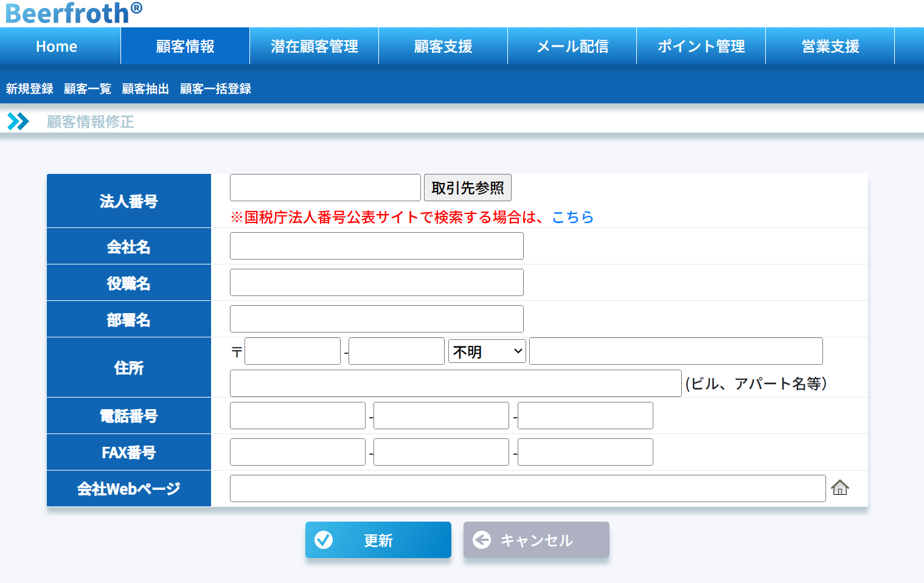Focus the first 電話番号 input box
This screenshot has width=924, height=583.
click(x=297, y=416)
